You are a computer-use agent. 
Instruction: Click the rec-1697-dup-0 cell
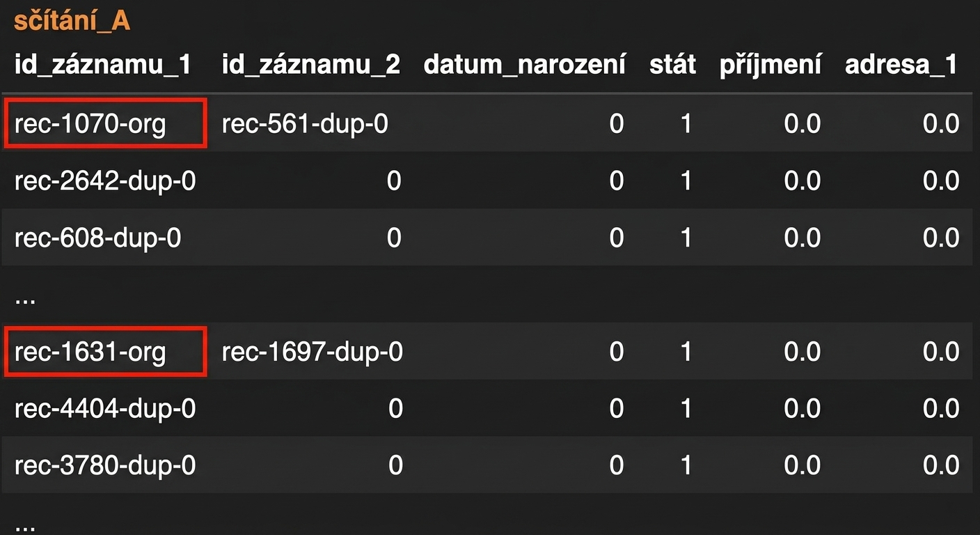click(x=312, y=352)
